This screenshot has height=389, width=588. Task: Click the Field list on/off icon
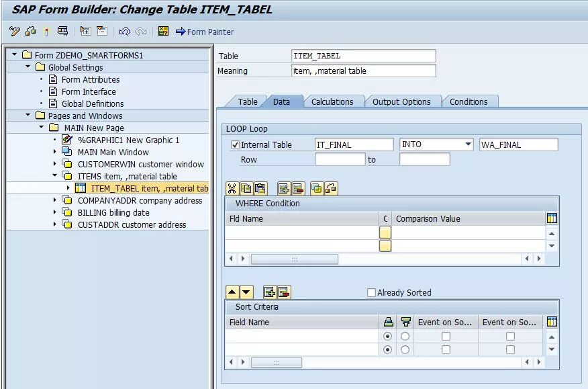pos(164,31)
